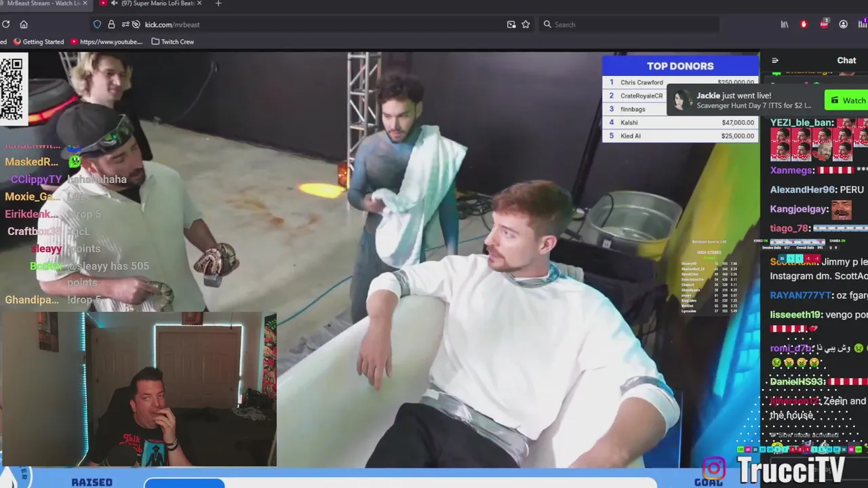This screenshot has height=488, width=868.
Task: Switch to the Super Mario LoFi Beats tab
Action: [150, 3]
